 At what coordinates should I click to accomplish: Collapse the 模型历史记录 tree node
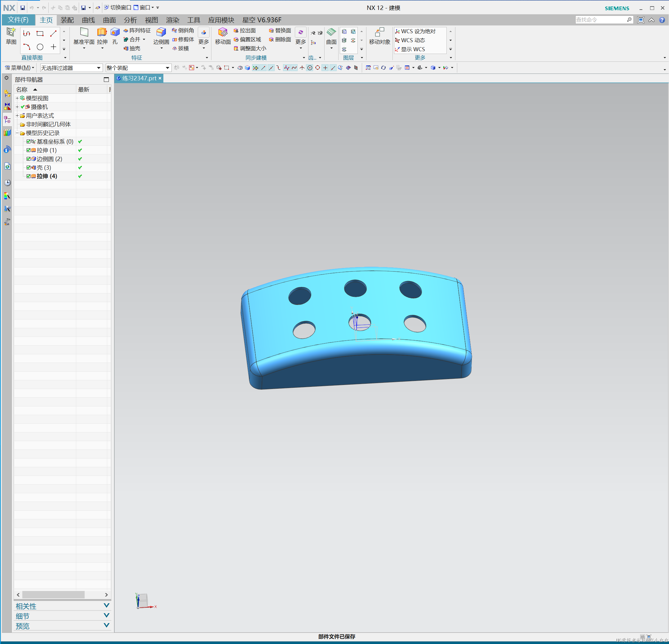(x=17, y=133)
